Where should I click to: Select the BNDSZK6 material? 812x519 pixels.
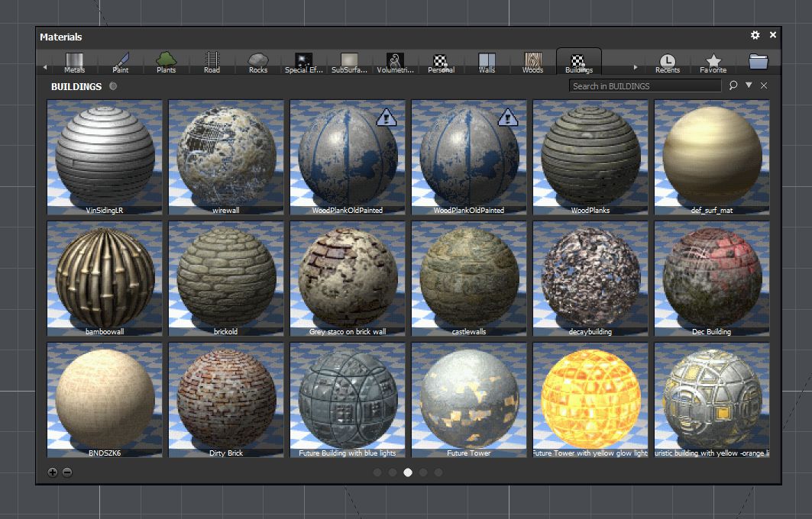(105, 400)
